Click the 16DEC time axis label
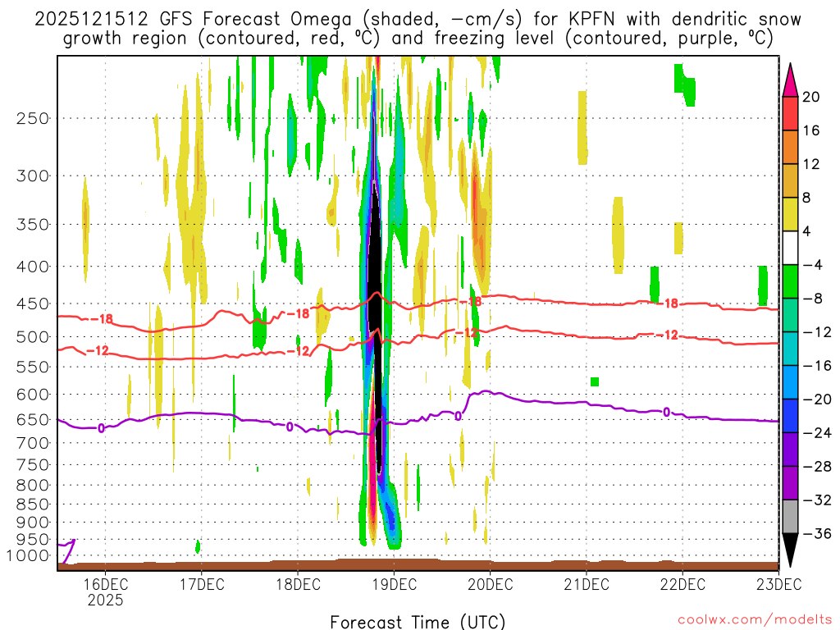This screenshot has height=630, width=840. [x=105, y=584]
